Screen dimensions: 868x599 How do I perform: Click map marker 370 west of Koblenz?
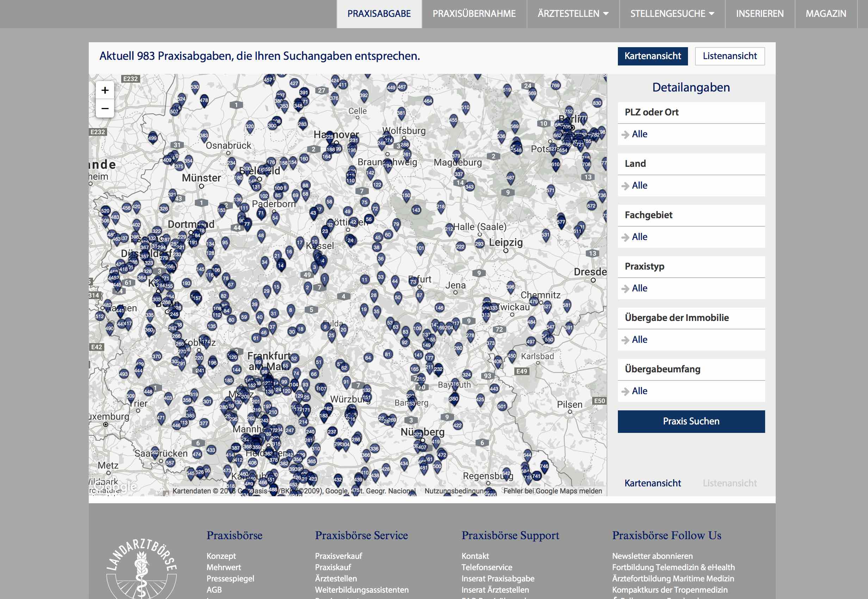(157, 357)
